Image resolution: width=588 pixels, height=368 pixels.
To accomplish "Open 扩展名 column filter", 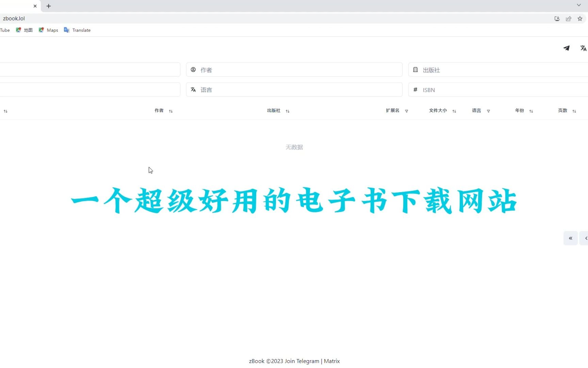I will [x=406, y=111].
